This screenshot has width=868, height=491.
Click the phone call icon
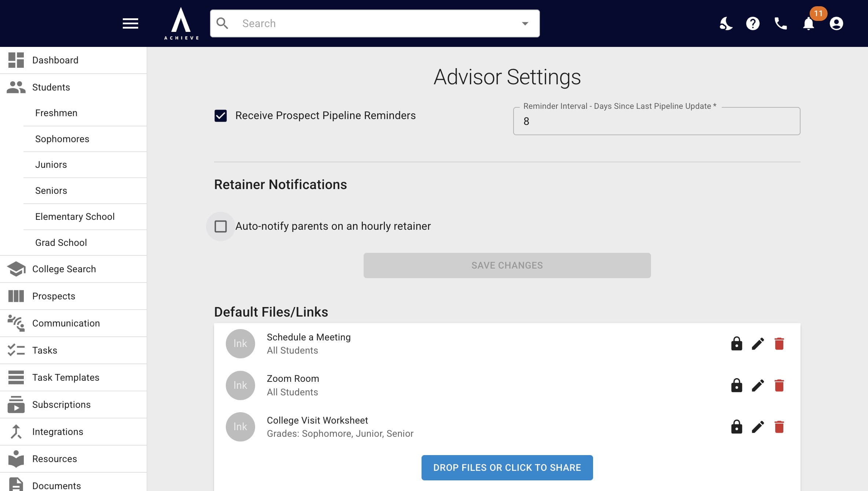pos(781,23)
